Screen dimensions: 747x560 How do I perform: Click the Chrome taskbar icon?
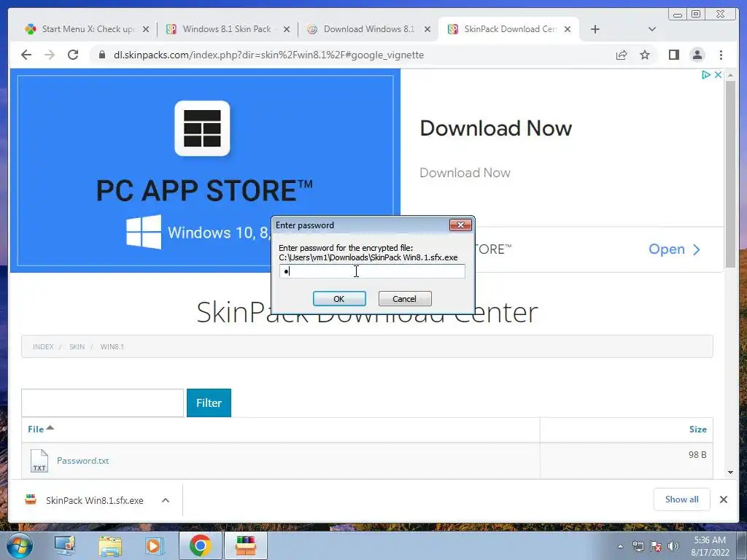tap(200, 545)
